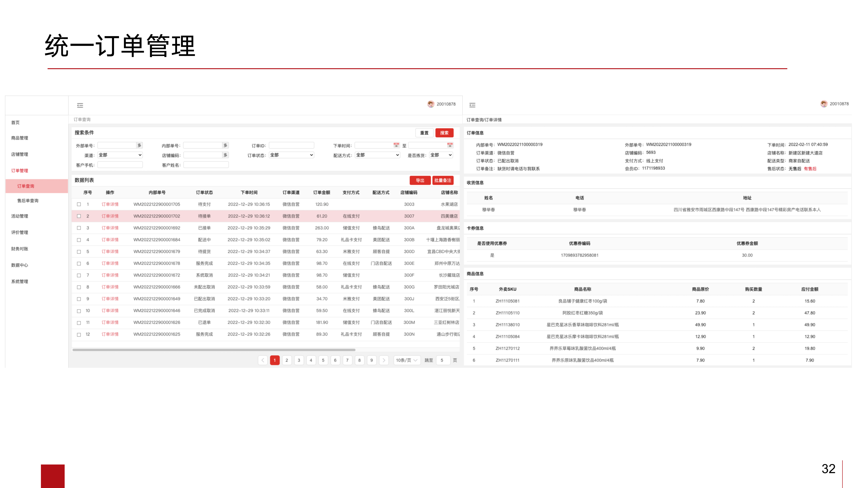This screenshot has height=488, width=868.
Task: Open 10条/页 page size dropdown
Action: click(x=407, y=360)
